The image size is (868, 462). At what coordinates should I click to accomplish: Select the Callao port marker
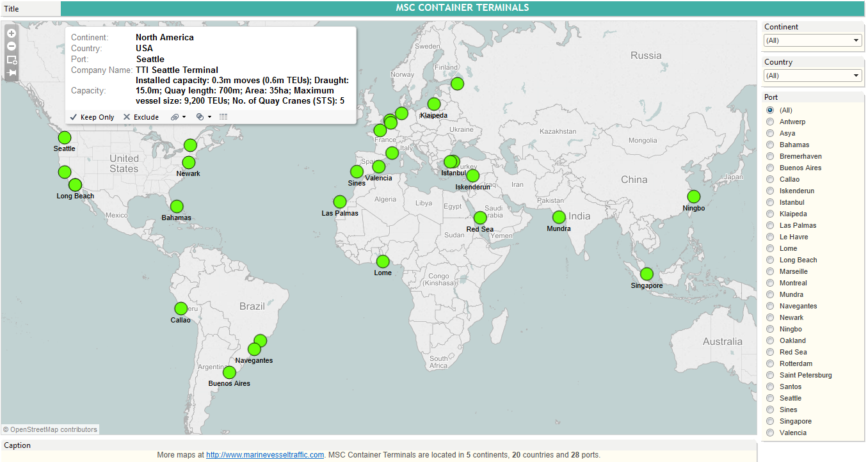coord(181,309)
